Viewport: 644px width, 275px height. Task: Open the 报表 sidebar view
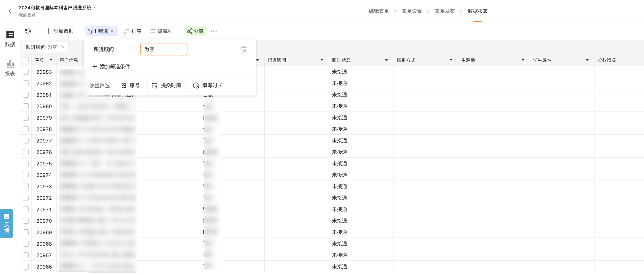[10, 68]
